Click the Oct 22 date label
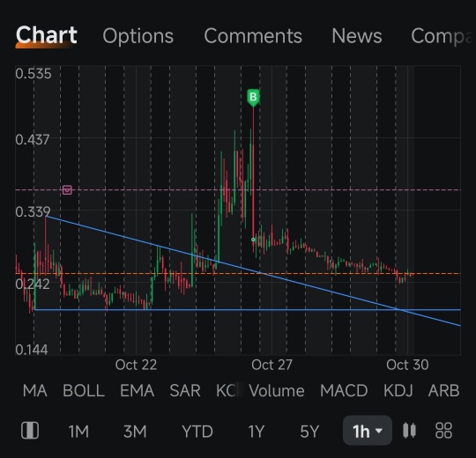476x458 pixels. (x=136, y=365)
